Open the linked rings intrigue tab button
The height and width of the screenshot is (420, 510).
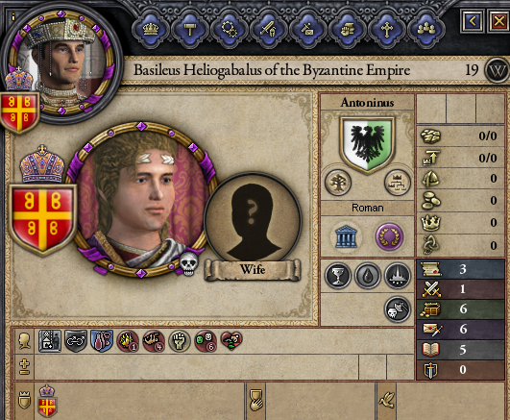tap(229, 29)
